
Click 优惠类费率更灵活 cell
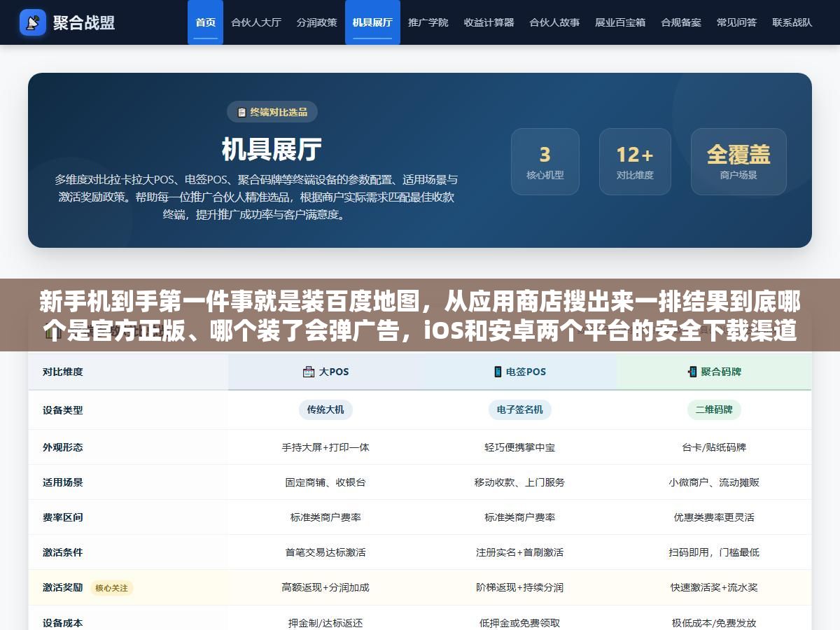coord(714,517)
